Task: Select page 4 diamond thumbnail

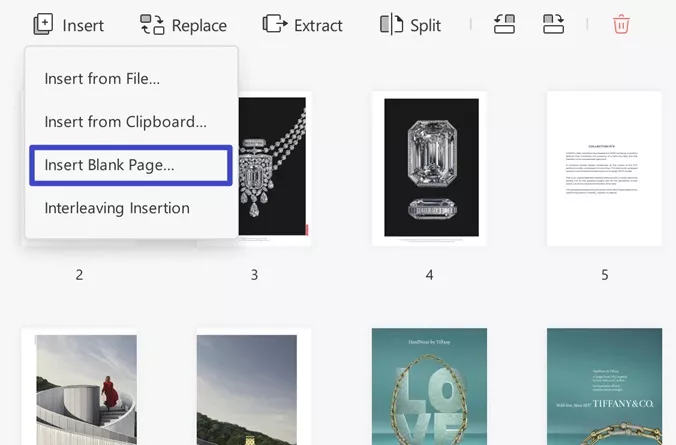Action: [x=429, y=169]
